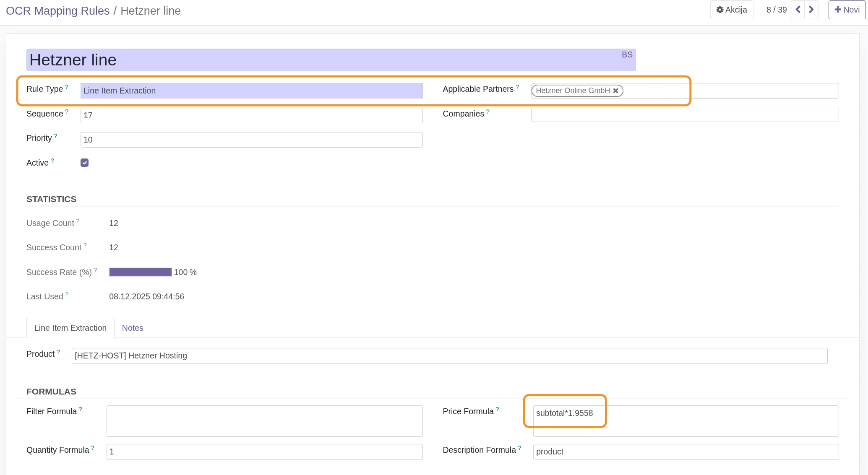Image resolution: width=868 pixels, height=475 pixels.
Task: Click help icon next to Rule Type
Action: pyautogui.click(x=67, y=87)
